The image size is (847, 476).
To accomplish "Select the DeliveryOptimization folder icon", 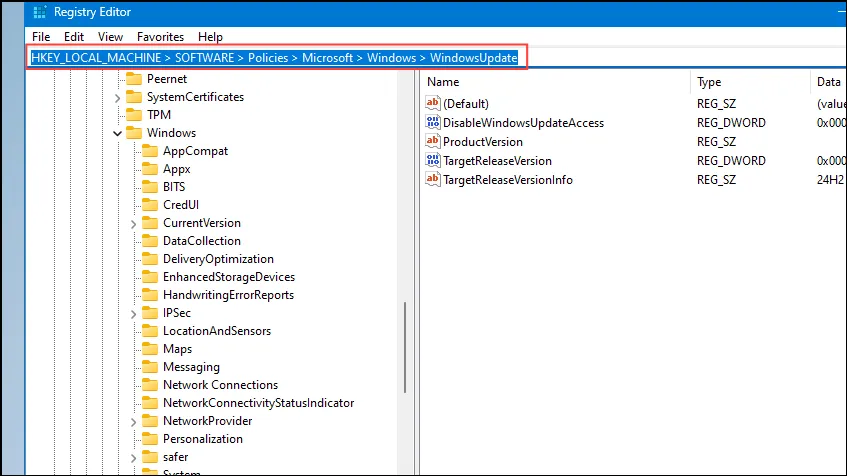I will [150, 259].
